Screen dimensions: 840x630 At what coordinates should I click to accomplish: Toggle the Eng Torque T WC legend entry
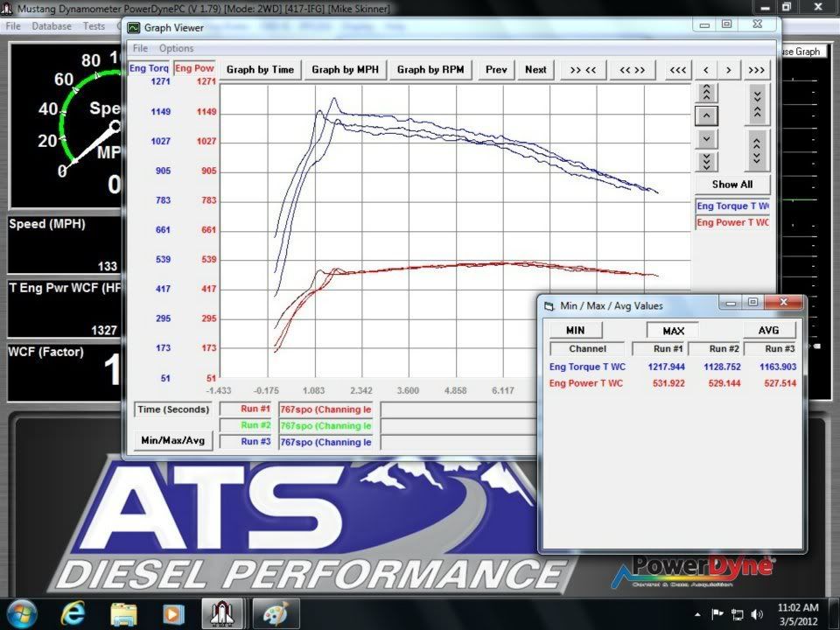pyautogui.click(x=732, y=206)
